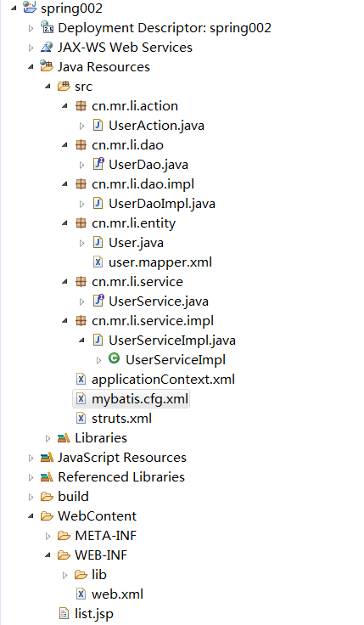Collapse the Java Resources node
This screenshot has width=364, height=625.
31,67
